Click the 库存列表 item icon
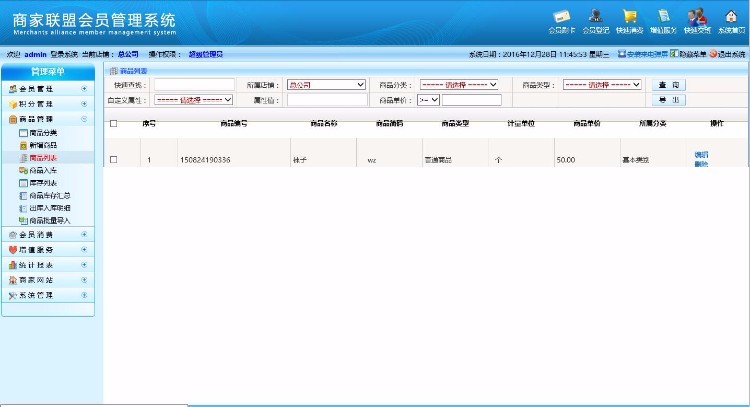The width and height of the screenshot is (750, 407). (23, 183)
